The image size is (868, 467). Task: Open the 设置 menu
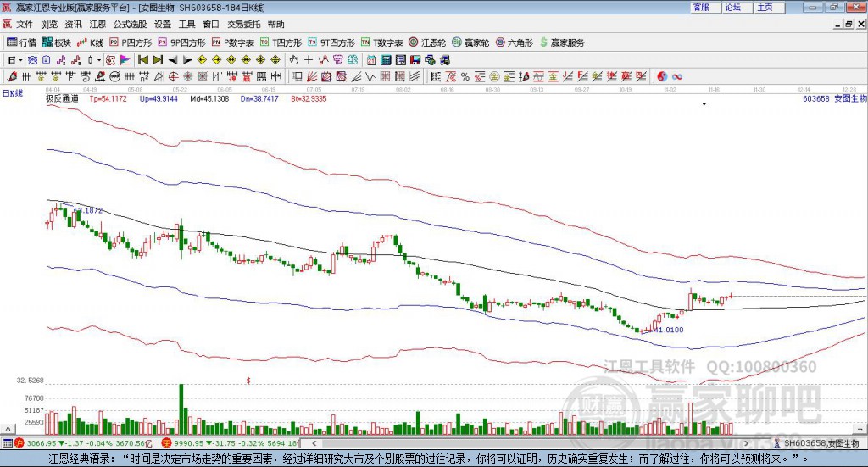162,25
